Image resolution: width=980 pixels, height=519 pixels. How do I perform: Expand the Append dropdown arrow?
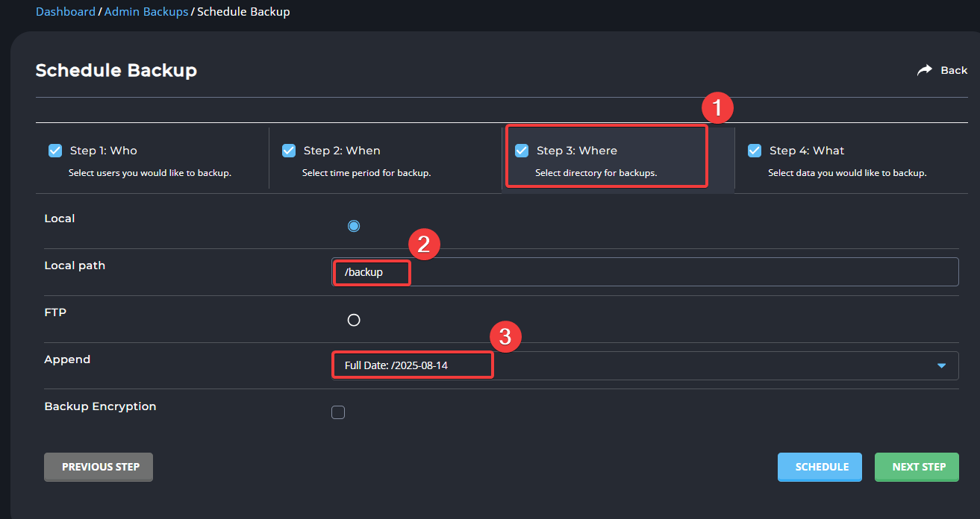point(941,366)
